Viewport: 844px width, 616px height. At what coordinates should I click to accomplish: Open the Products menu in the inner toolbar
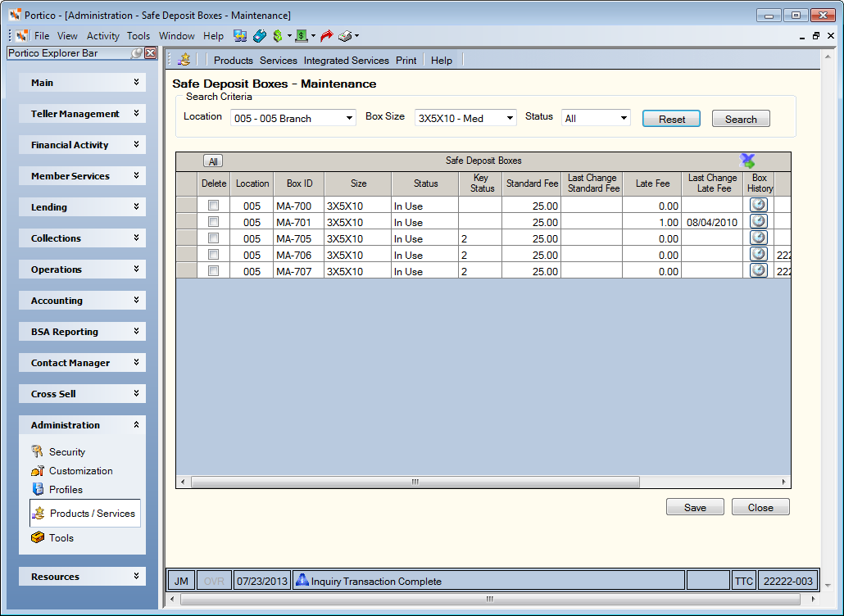233,61
